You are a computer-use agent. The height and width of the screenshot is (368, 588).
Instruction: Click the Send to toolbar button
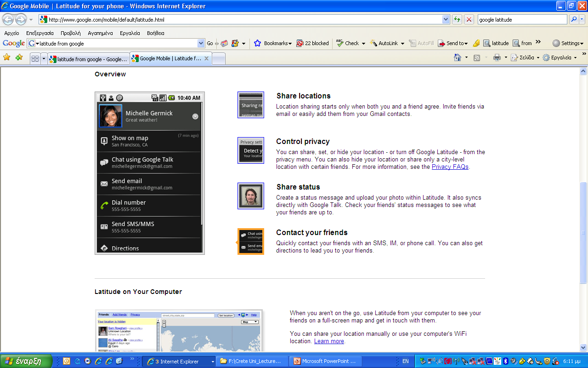(453, 43)
